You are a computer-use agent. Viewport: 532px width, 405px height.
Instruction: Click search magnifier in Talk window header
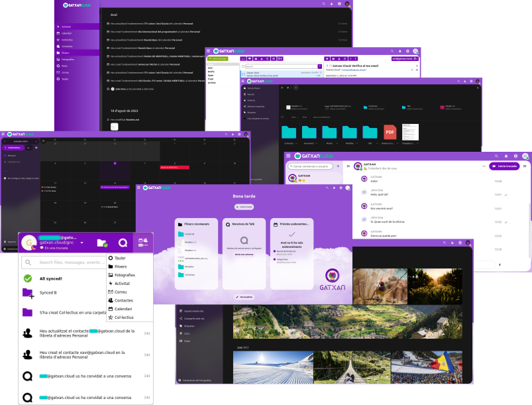pos(496,156)
